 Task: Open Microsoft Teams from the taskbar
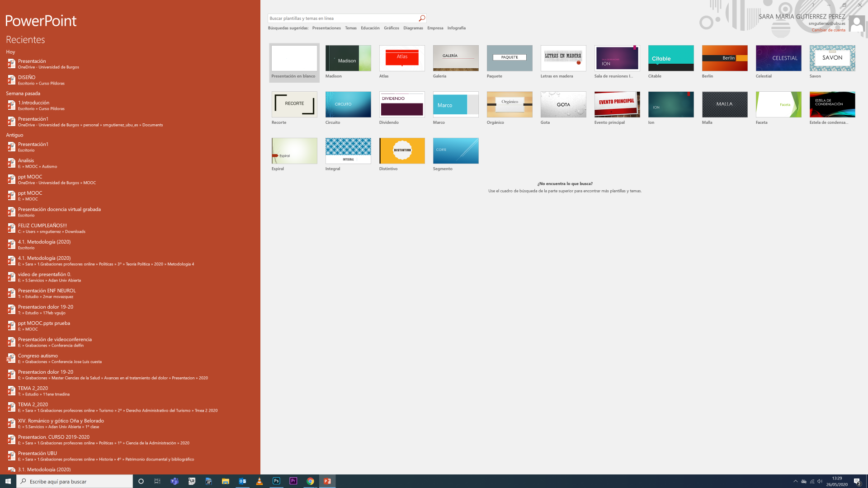point(175,481)
